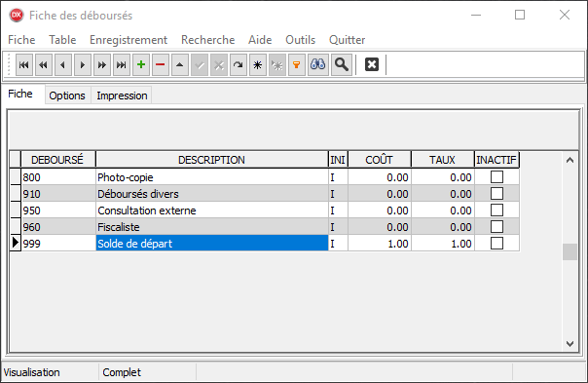Screen dimensions: 588x383
Task: Add a new record with green plus
Action: point(141,65)
